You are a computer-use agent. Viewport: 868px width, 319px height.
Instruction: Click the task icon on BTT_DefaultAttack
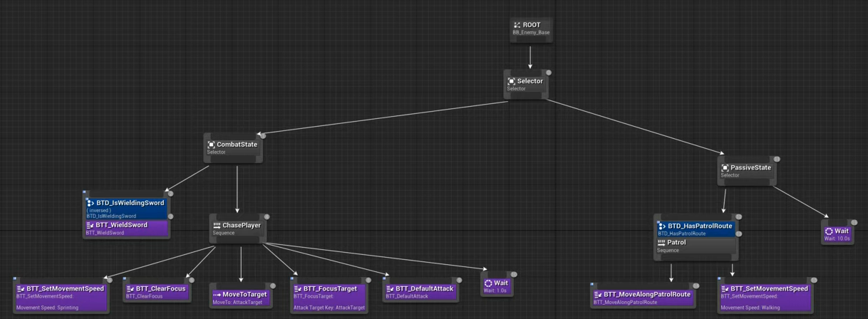[390, 289]
